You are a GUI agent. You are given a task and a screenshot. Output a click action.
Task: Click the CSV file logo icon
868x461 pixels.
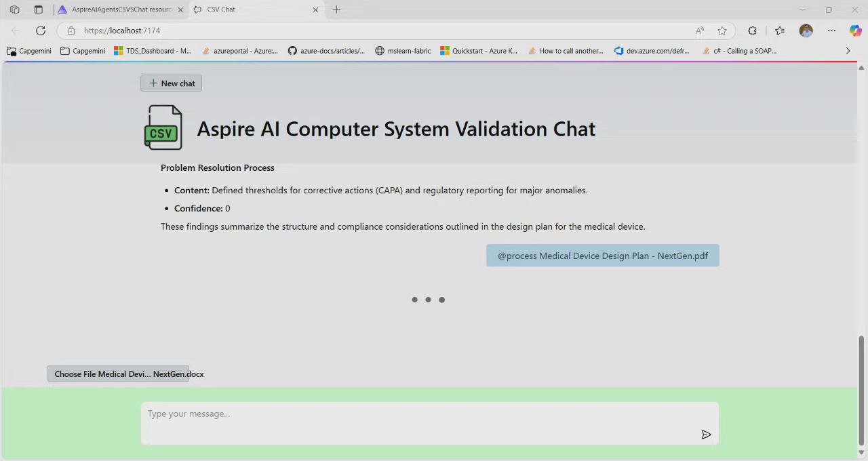click(x=163, y=127)
